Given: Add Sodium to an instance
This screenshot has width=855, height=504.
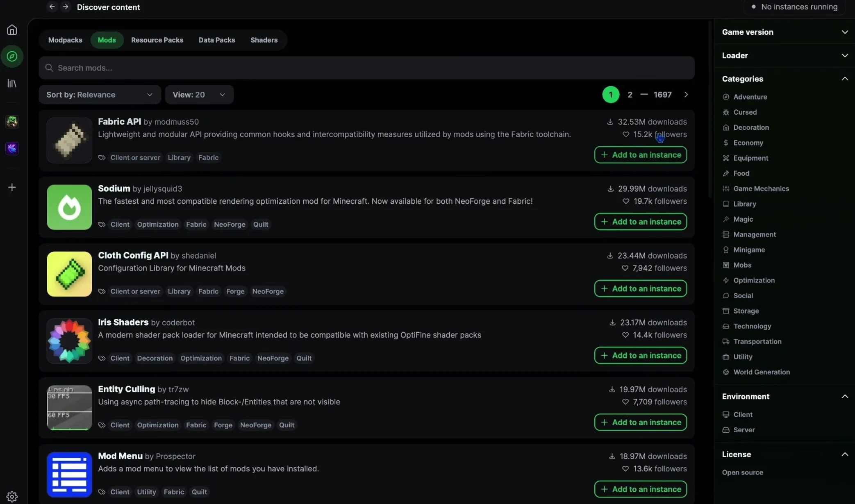Looking at the screenshot, I should click(641, 222).
